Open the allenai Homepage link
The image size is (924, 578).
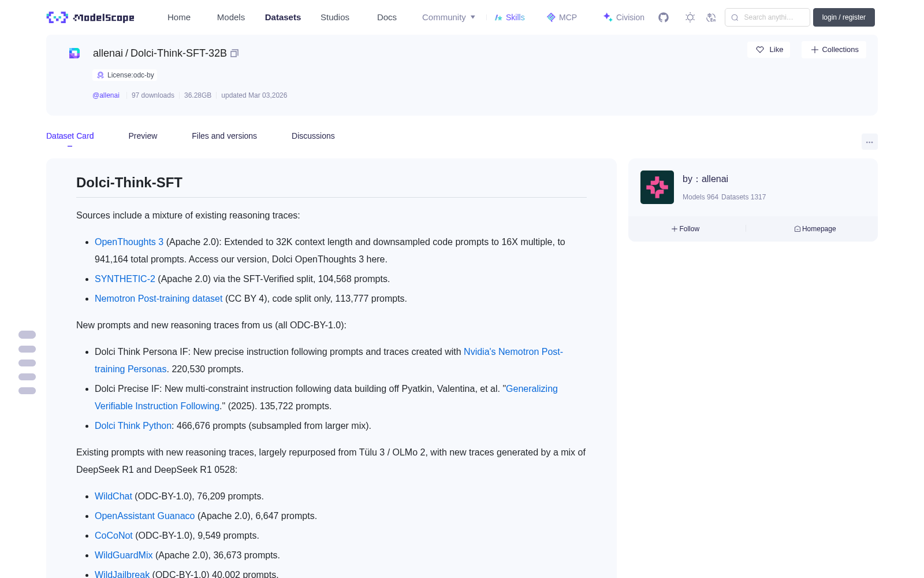[x=815, y=229]
